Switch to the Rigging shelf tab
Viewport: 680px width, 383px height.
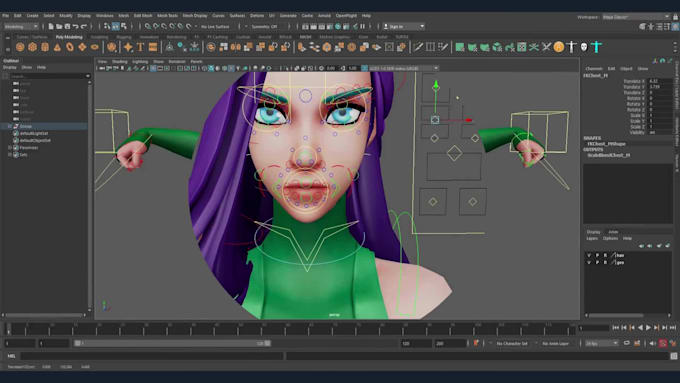tap(124, 37)
